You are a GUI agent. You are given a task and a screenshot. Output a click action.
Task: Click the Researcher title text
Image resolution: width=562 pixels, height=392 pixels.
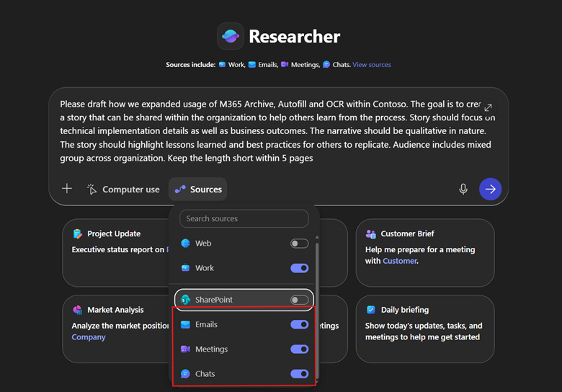pos(294,37)
